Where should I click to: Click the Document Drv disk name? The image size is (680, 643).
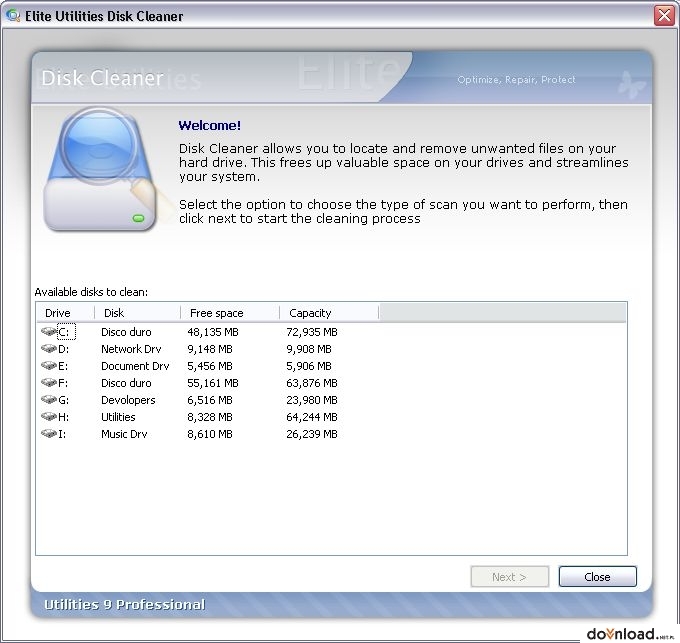(x=135, y=366)
